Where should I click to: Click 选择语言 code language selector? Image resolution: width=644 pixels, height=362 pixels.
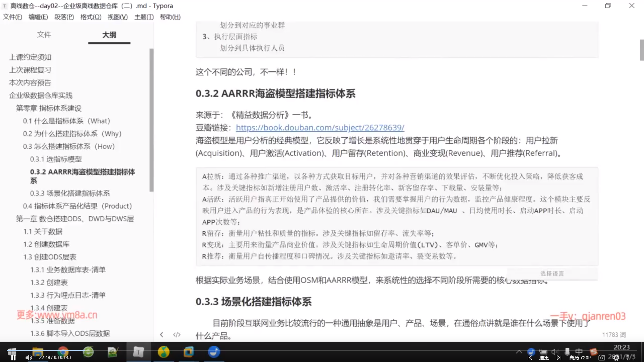[552, 274]
